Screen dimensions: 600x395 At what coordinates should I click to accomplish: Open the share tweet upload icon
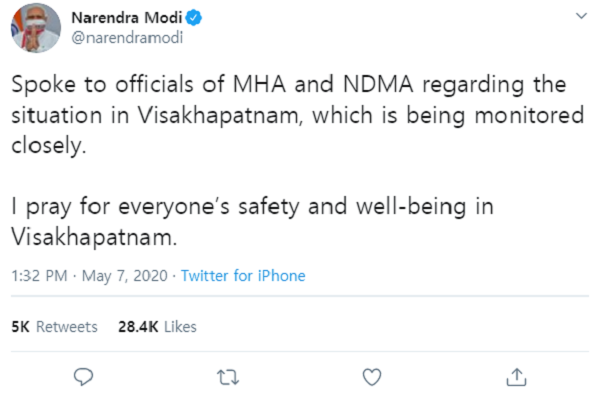click(517, 377)
